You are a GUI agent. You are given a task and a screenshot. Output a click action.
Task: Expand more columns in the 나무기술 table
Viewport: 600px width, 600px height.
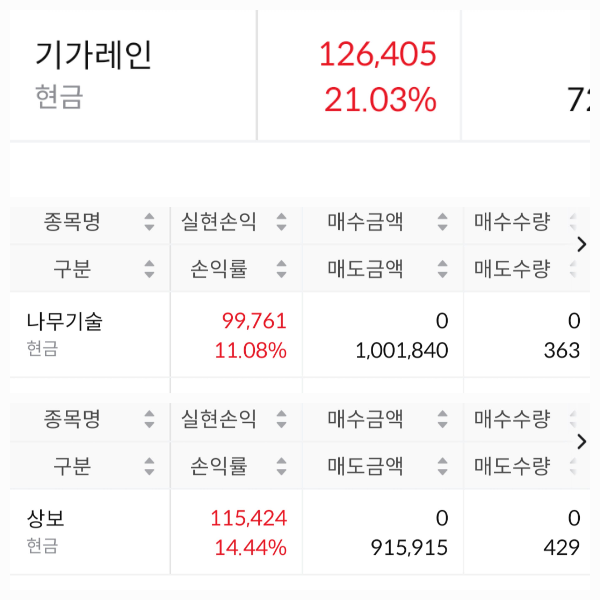coord(582,244)
